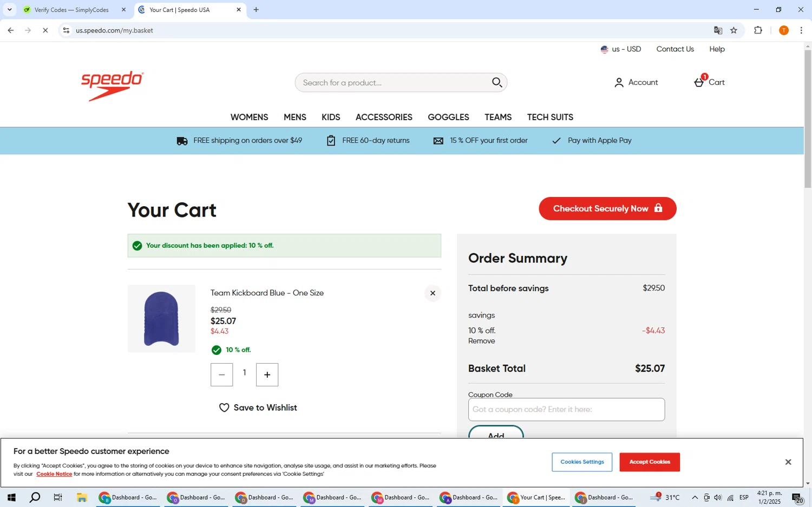Image resolution: width=812 pixels, height=507 pixels.
Task: Open the GOGGLES menu
Action: [x=448, y=117]
